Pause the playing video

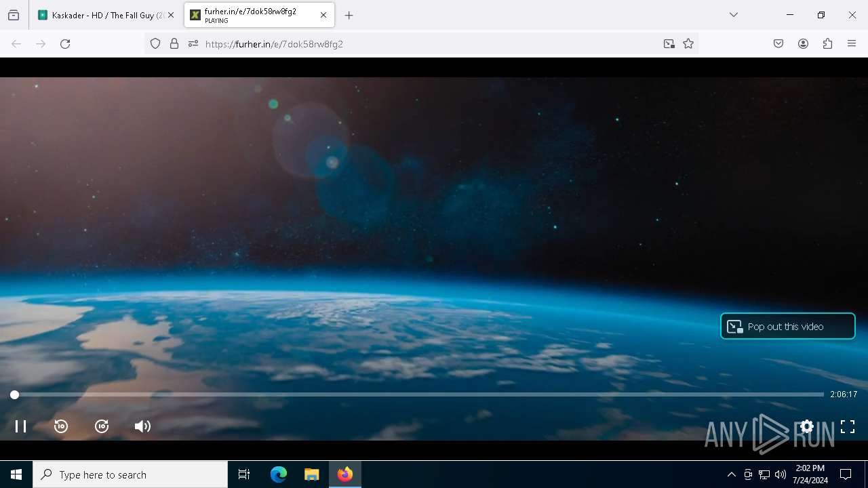(20, 426)
